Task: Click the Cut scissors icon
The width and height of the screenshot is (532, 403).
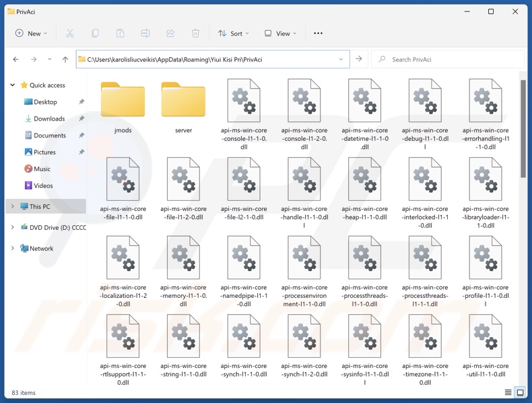Action: tap(70, 33)
